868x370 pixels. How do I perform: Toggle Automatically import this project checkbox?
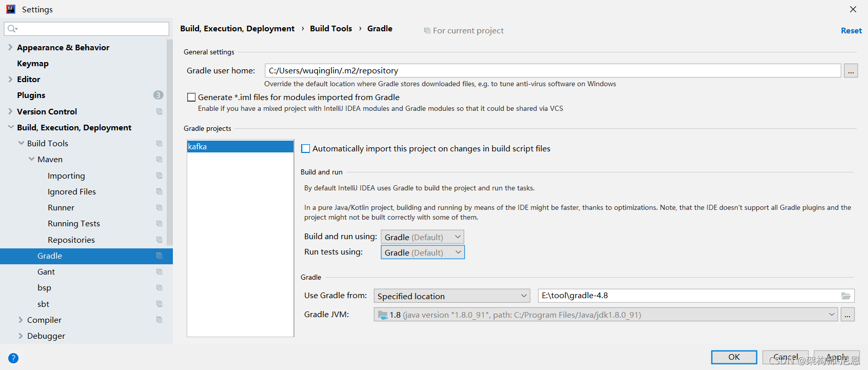[306, 148]
